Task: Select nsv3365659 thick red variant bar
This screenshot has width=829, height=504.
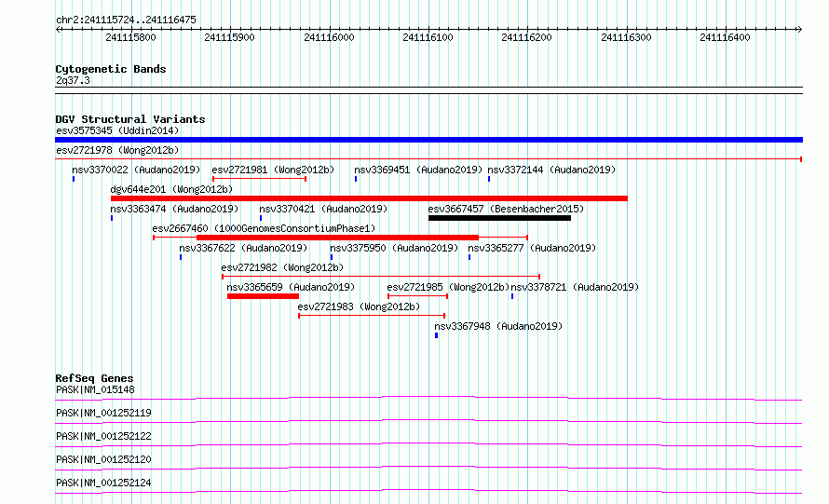Action: pyautogui.click(x=263, y=296)
